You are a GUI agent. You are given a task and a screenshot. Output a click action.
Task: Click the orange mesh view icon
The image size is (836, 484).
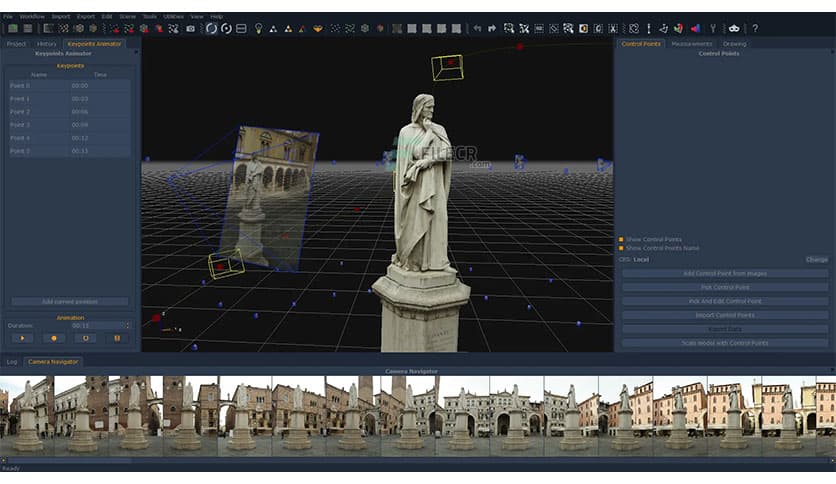point(318,28)
